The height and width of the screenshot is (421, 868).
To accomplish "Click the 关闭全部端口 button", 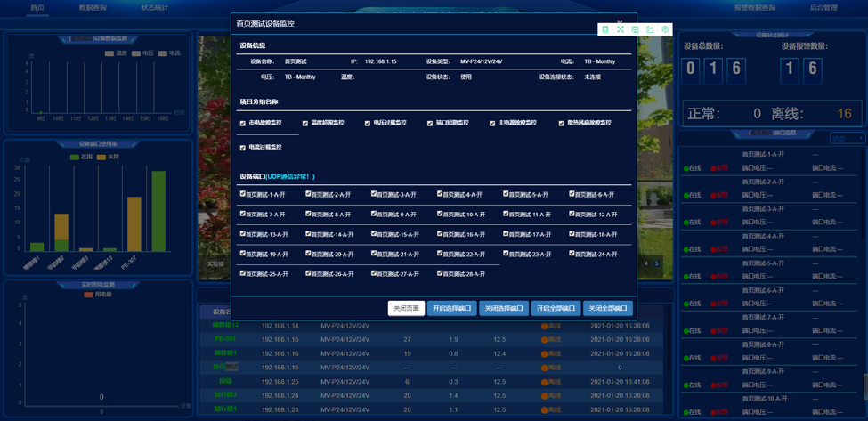I will [608, 309].
